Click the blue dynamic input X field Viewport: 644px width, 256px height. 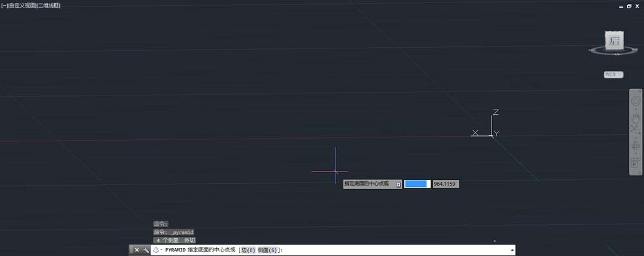417,184
